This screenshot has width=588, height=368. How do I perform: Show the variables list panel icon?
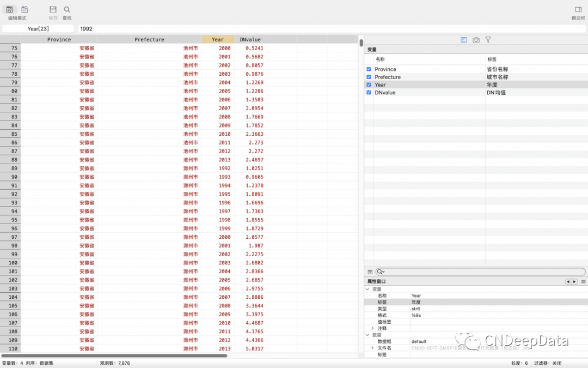(464, 40)
